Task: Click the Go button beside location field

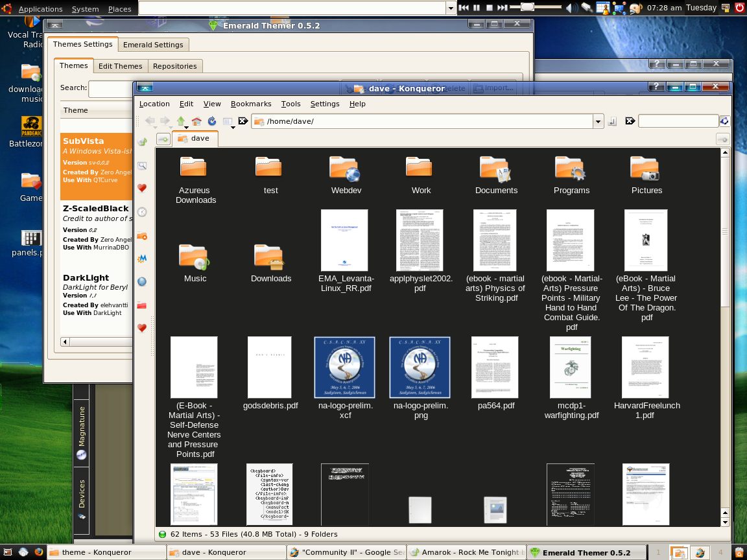Action: tap(612, 121)
